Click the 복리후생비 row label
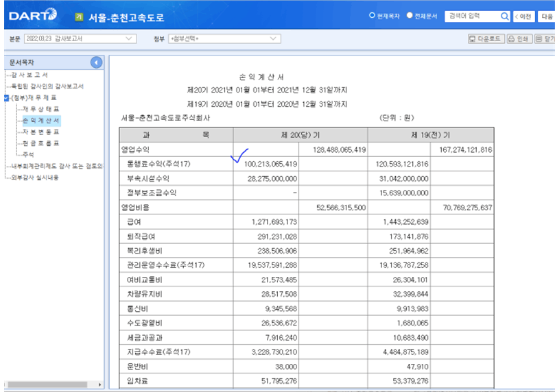555x392 pixels. click(145, 251)
